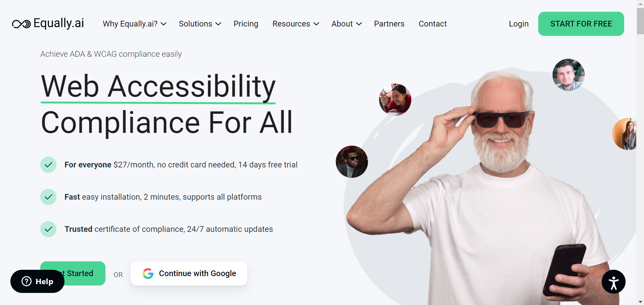Click the START FOR FREE button

click(581, 24)
